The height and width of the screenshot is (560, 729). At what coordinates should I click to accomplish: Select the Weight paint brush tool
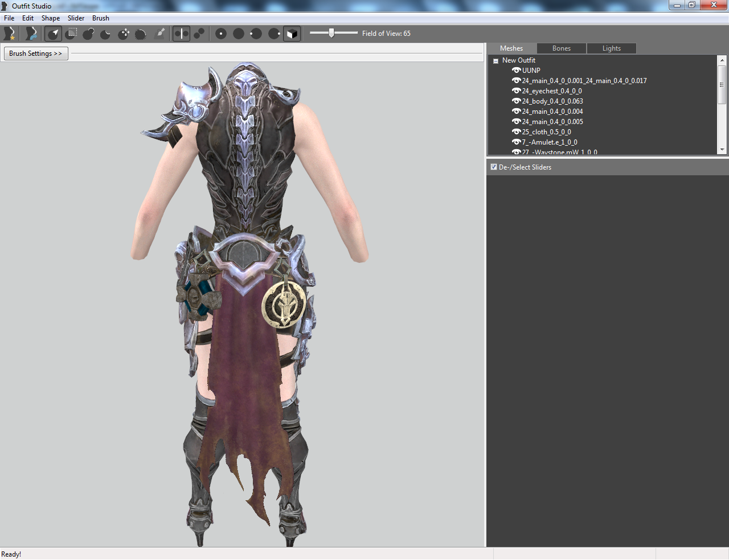coord(160,34)
